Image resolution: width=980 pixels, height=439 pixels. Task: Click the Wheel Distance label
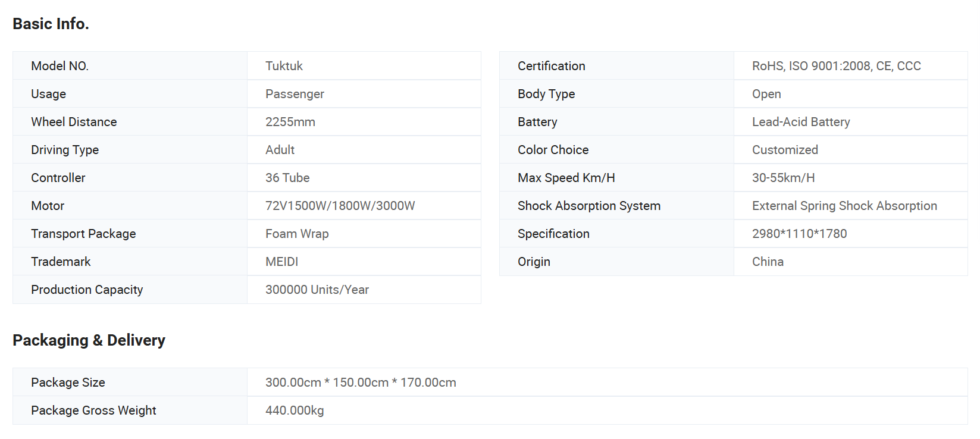tap(74, 122)
